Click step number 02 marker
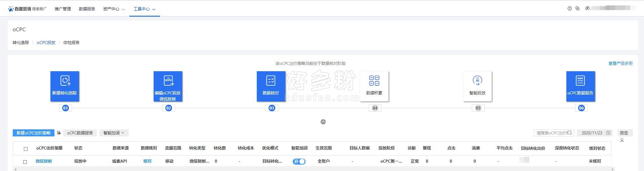The width and height of the screenshot is (644, 171). coord(169,108)
